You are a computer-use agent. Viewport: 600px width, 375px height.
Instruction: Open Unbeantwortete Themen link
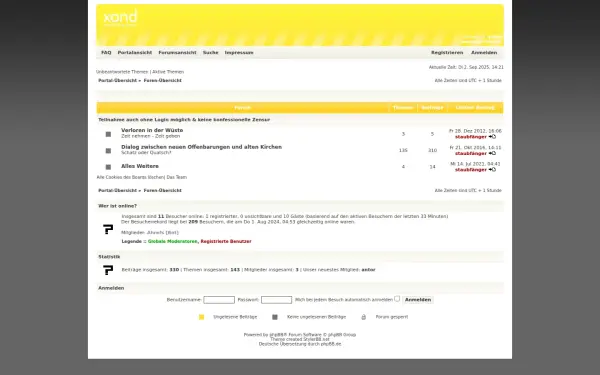coord(122,72)
